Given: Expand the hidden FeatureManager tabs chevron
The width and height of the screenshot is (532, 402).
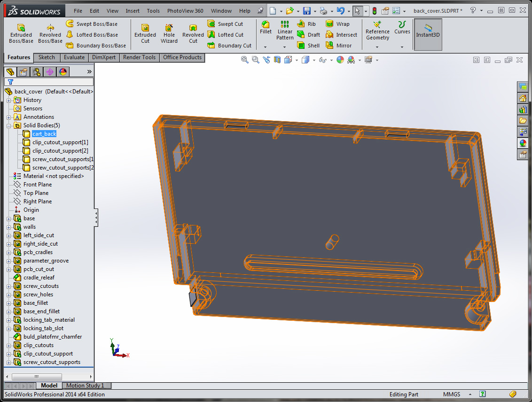Looking at the screenshot, I should coord(89,71).
